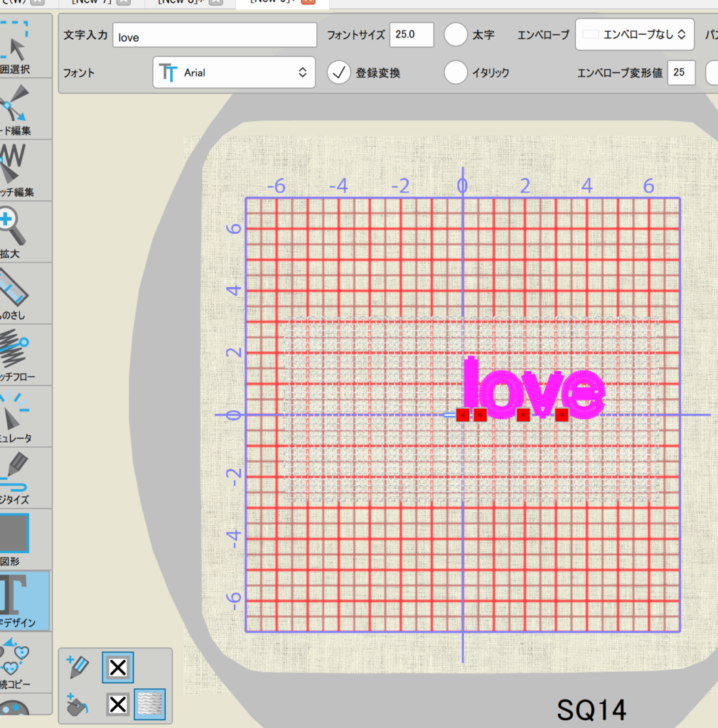Enable the bold (太字) option
This screenshot has width=718, height=728.
tap(456, 35)
